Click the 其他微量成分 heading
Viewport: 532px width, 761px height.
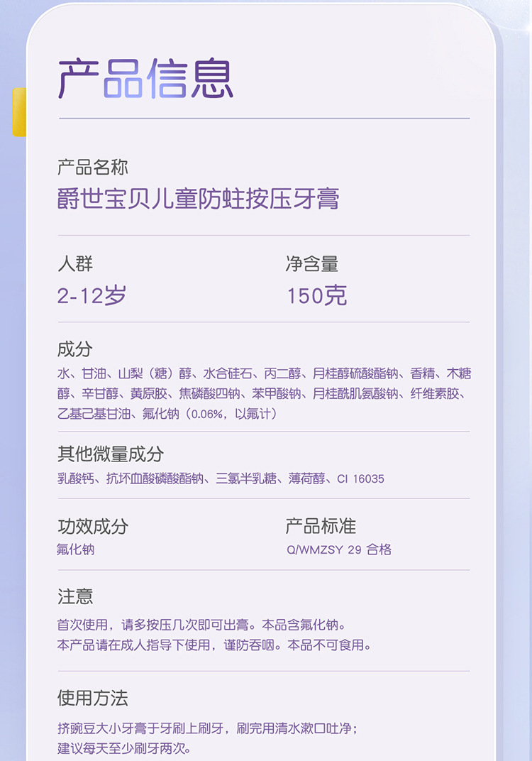pos(111,454)
